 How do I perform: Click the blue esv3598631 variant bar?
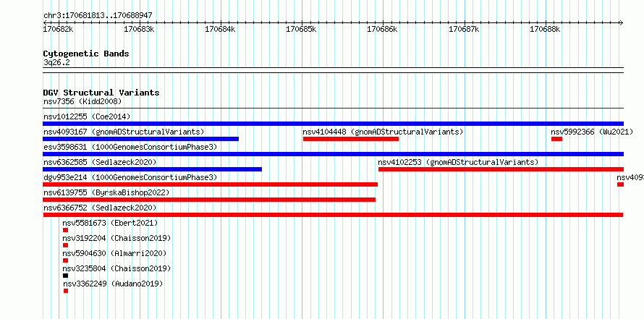pyautogui.click(x=333, y=154)
